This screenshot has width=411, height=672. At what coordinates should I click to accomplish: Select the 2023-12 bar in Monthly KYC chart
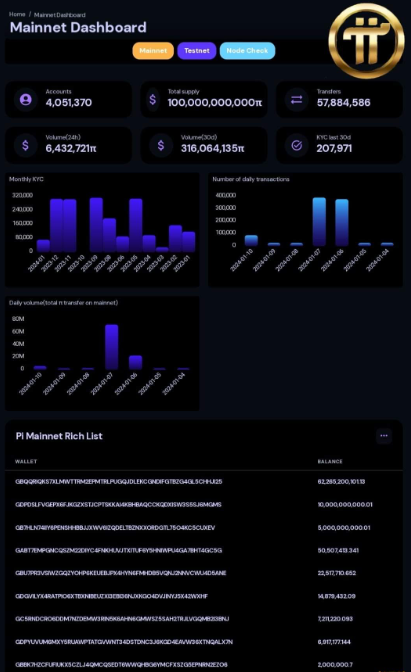57,225
